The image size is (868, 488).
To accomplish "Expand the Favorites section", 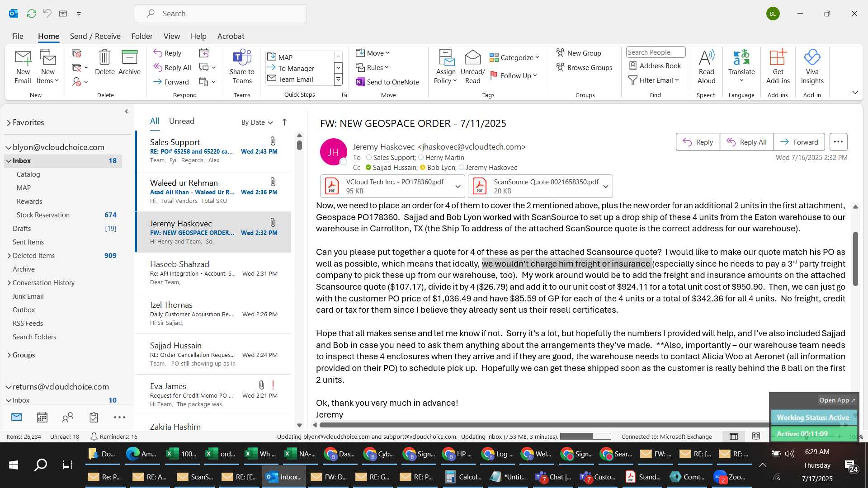I will (9, 122).
